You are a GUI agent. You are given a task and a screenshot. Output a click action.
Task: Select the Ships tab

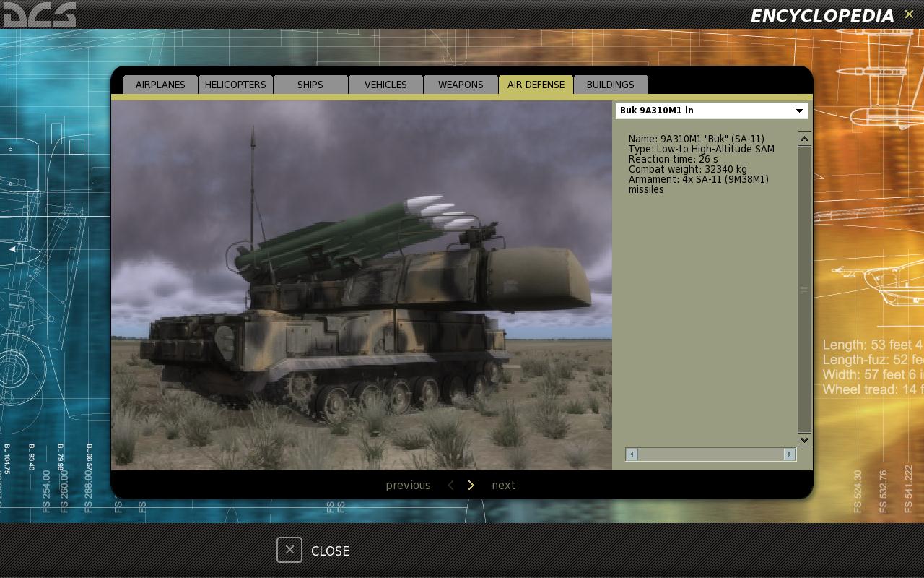[310, 85]
